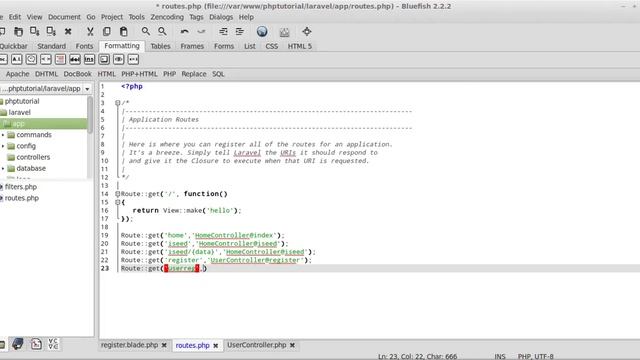Open the Apache snippets menu
The height and width of the screenshot is (360, 640).
(x=17, y=74)
